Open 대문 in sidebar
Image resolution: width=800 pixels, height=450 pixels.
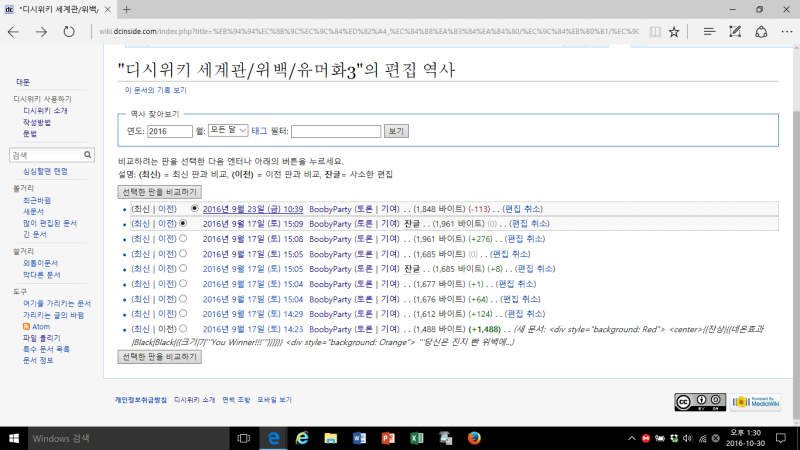[23, 82]
